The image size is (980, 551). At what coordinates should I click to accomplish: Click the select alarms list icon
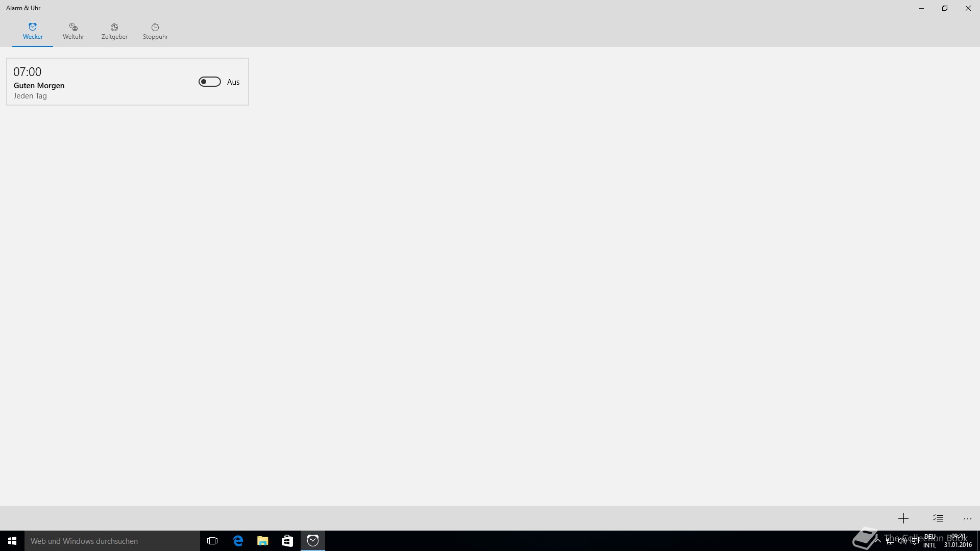coord(938,518)
